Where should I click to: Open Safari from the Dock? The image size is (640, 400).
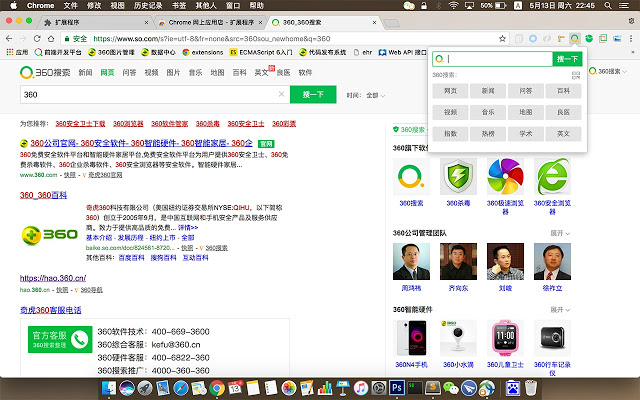tap(181, 388)
